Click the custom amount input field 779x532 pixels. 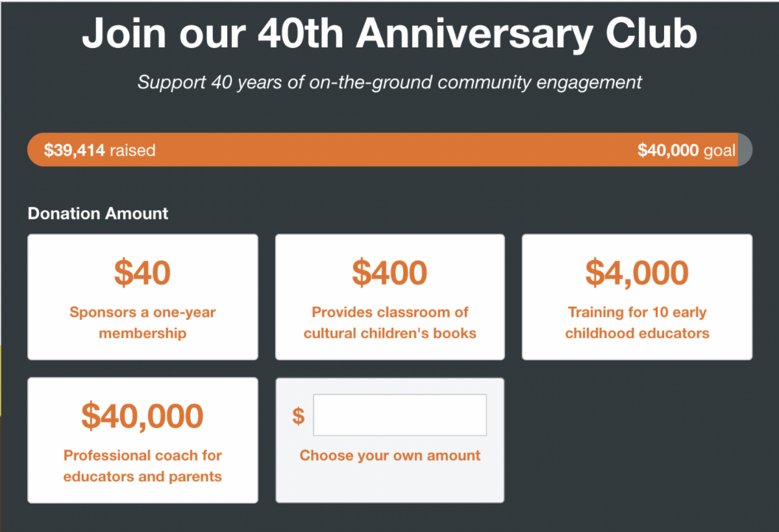coord(399,415)
